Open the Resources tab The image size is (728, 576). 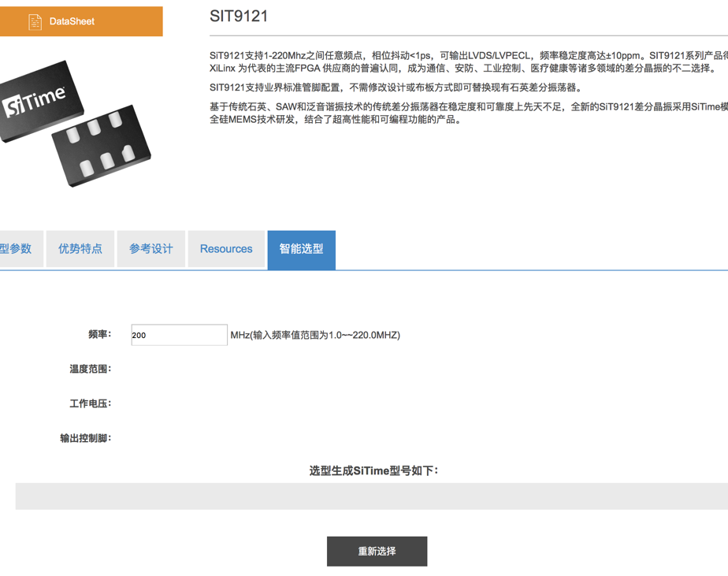pos(226,249)
